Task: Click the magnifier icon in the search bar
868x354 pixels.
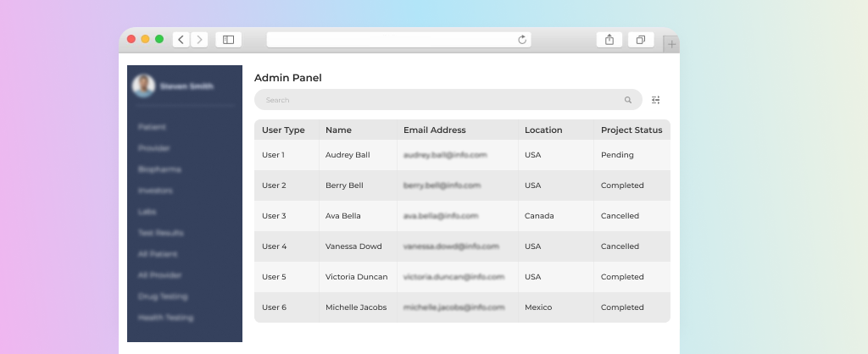Action: 628,100
